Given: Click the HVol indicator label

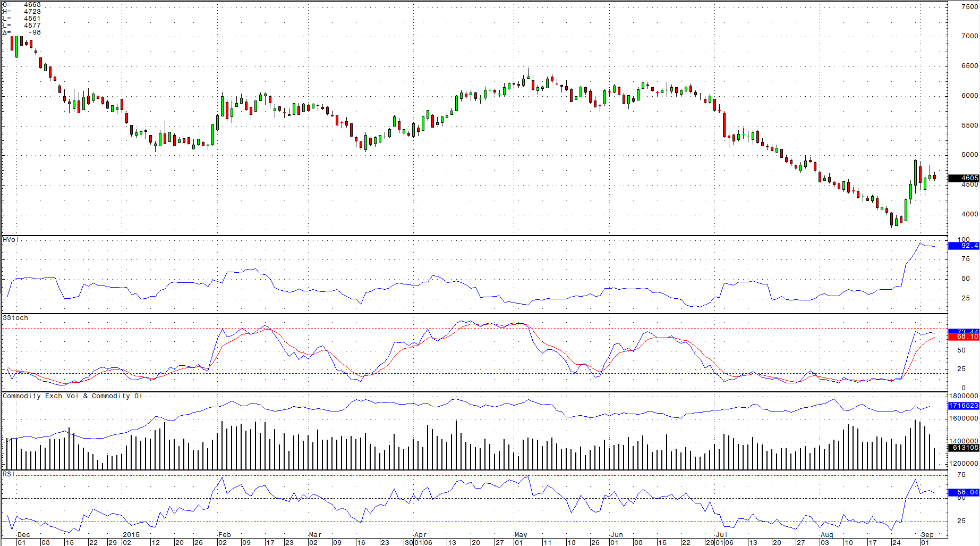Looking at the screenshot, I should point(11,240).
